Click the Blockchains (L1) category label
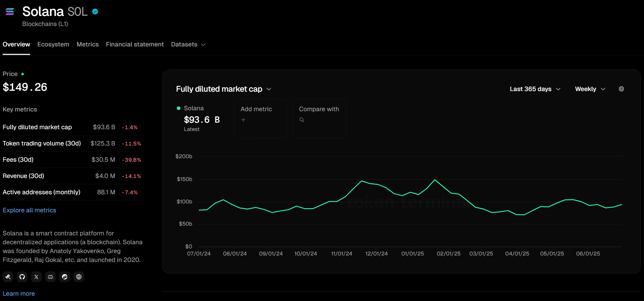The width and height of the screenshot is (644, 301). tap(45, 24)
